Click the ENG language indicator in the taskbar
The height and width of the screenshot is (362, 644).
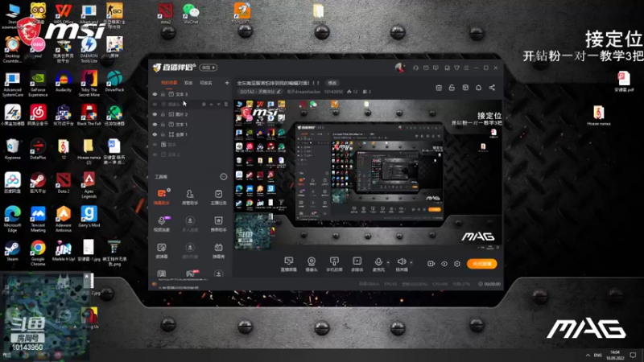pyautogui.click(x=597, y=355)
